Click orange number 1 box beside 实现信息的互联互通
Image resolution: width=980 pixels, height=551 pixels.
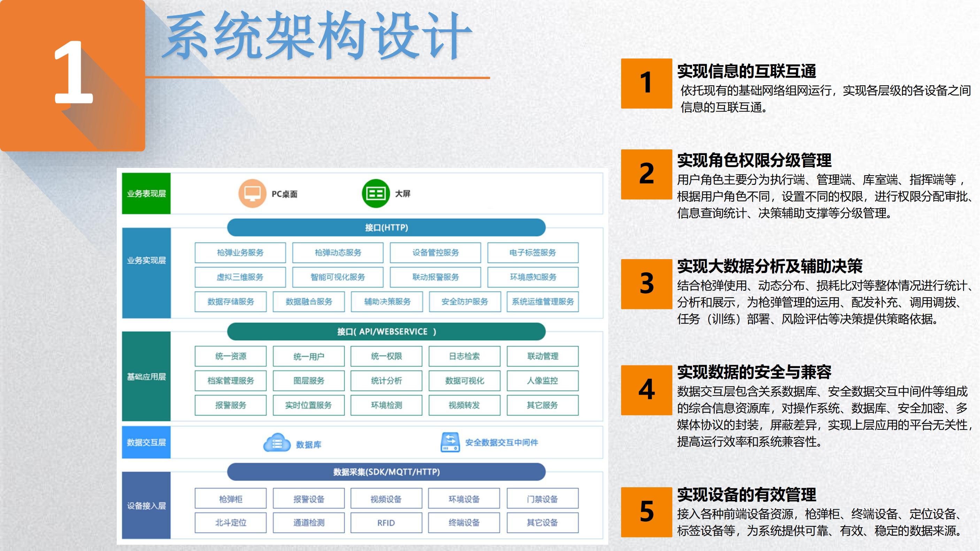646,83
